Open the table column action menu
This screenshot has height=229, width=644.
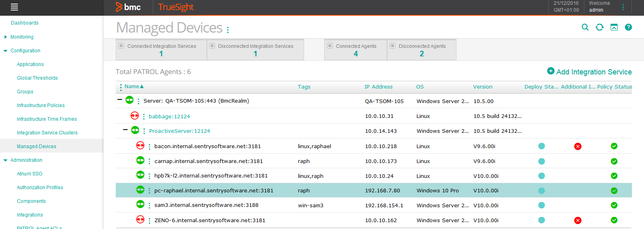click(121, 87)
